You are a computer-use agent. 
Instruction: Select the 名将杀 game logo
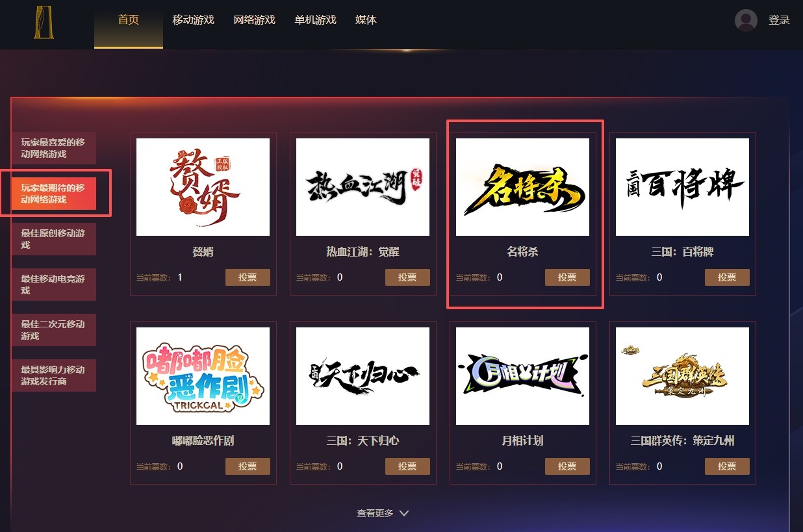coord(522,187)
